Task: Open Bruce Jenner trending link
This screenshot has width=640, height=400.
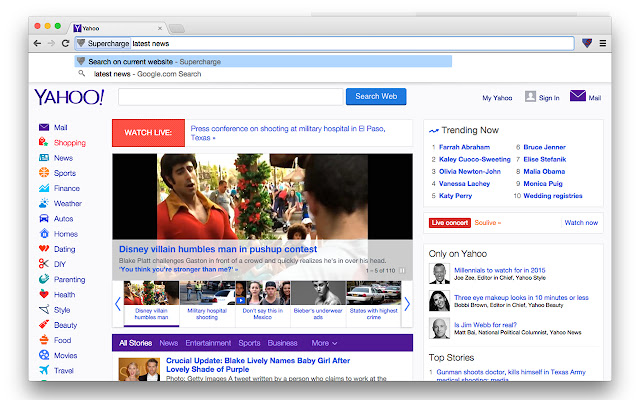Action: [544, 147]
